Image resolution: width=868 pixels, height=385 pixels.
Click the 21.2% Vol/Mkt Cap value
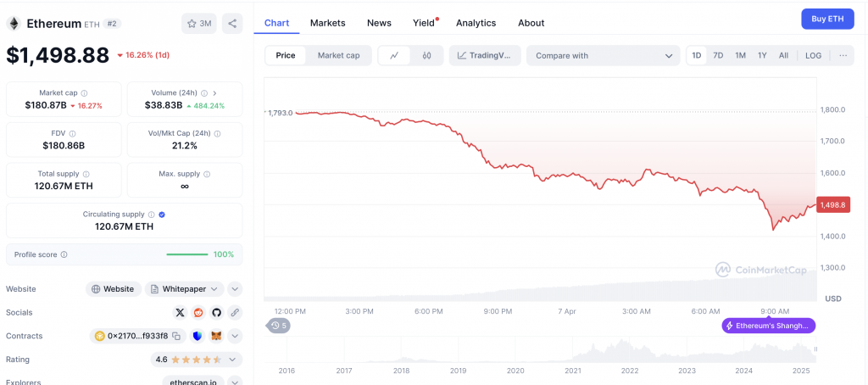tap(185, 146)
